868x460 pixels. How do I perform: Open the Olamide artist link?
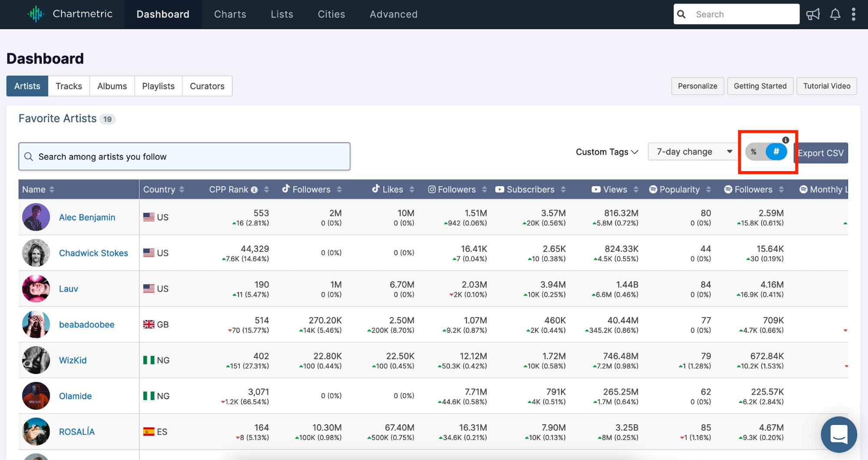pyautogui.click(x=76, y=396)
